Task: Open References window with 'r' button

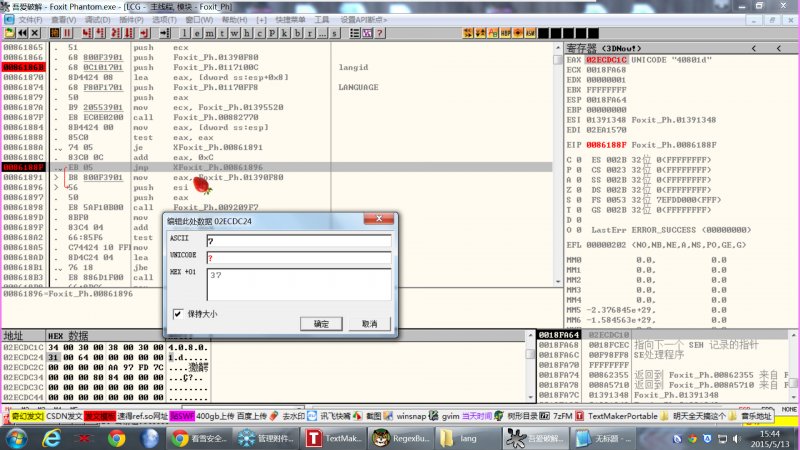Action: pos(310,33)
